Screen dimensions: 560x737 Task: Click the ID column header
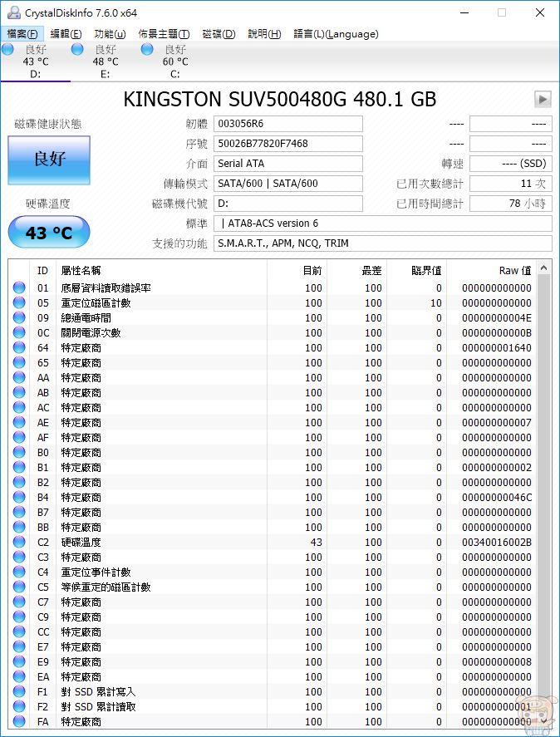click(x=42, y=271)
